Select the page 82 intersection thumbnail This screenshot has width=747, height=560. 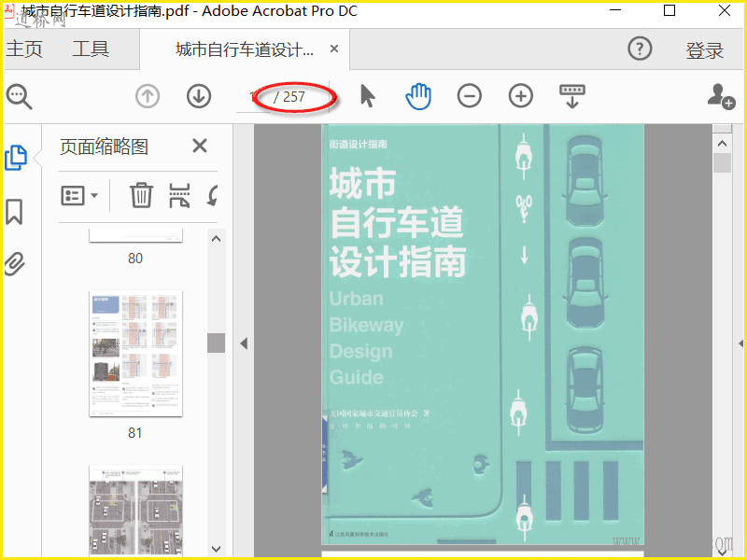click(135, 510)
